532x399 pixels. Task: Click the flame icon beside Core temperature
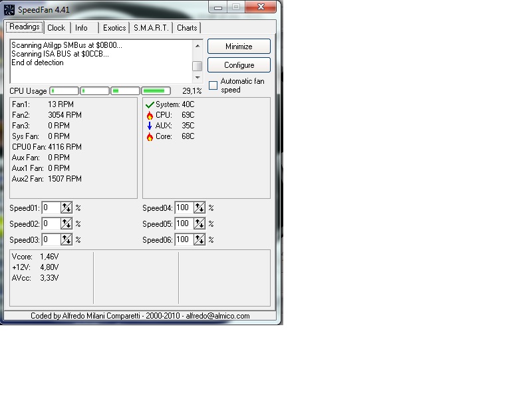[150, 137]
